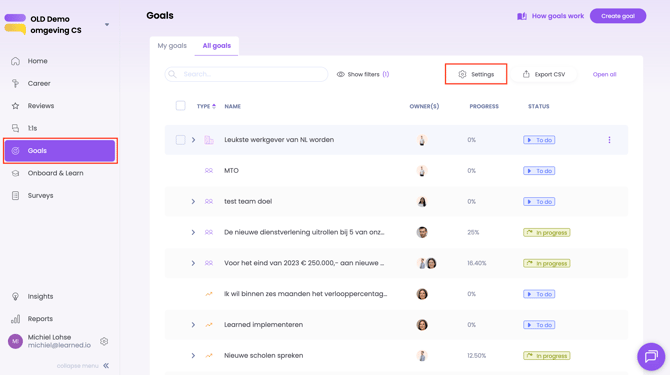Open the OLD Demo omgeving CS workspace dropdown
This screenshot has width=670, height=375.
(107, 24)
